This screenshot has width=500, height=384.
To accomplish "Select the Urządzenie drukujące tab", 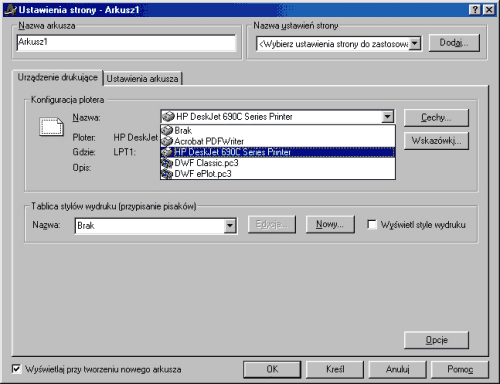I will coord(57,77).
